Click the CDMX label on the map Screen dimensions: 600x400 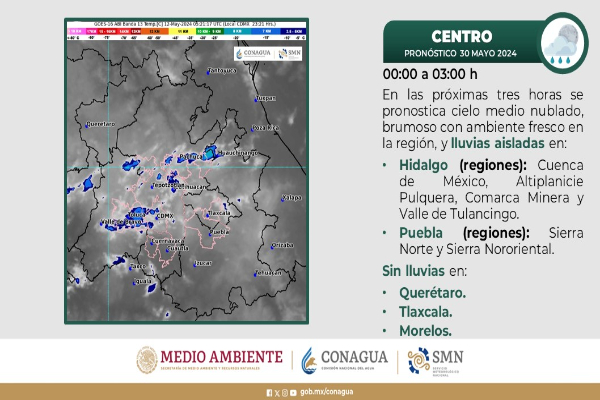[x=164, y=214]
